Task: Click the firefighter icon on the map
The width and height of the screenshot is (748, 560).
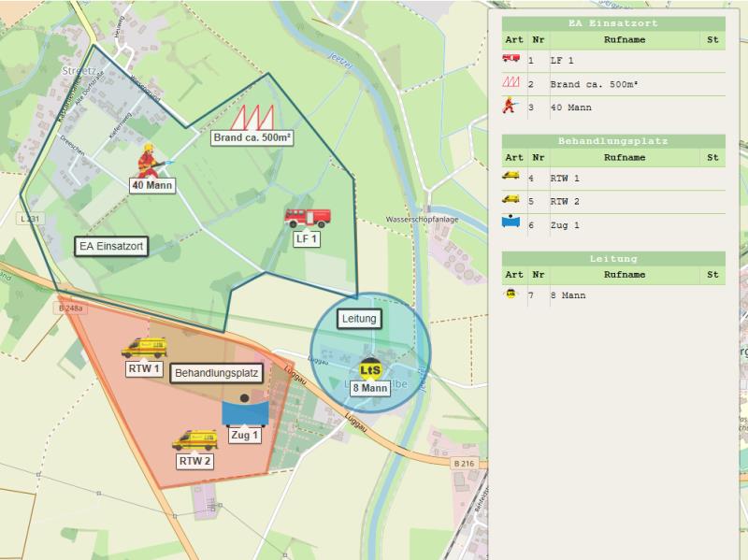Action: click(x=148, y=161)
